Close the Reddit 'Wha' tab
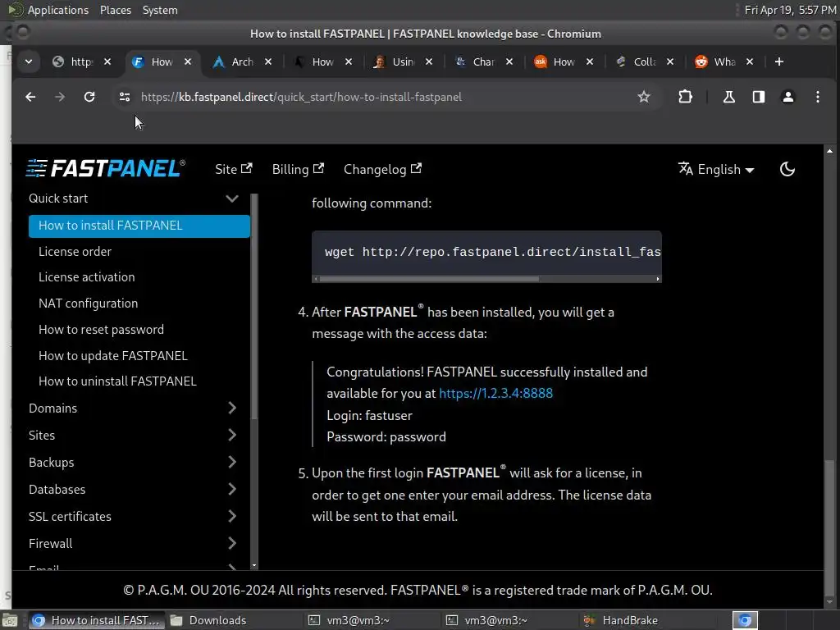 (x=750, y=62)
